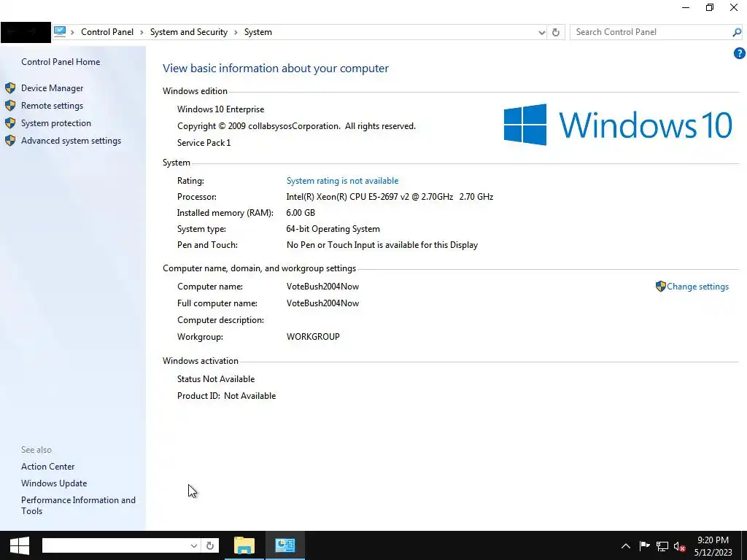
Task: Open Remote settings link
Action: click(x=52, y=106)
